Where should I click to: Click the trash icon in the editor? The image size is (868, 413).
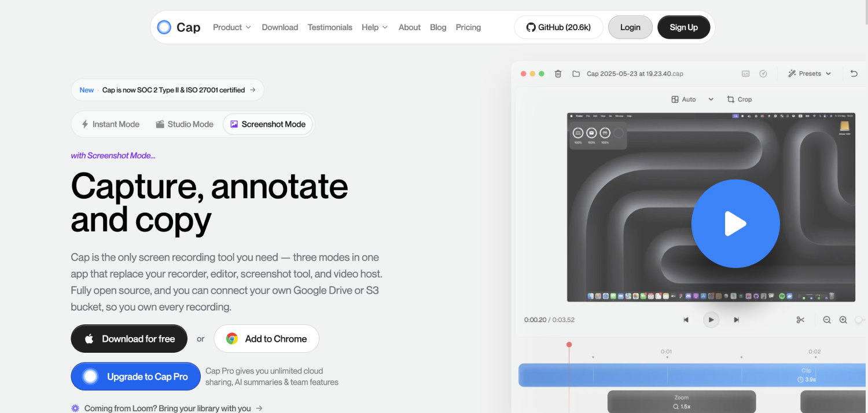[x=558, y=74]
